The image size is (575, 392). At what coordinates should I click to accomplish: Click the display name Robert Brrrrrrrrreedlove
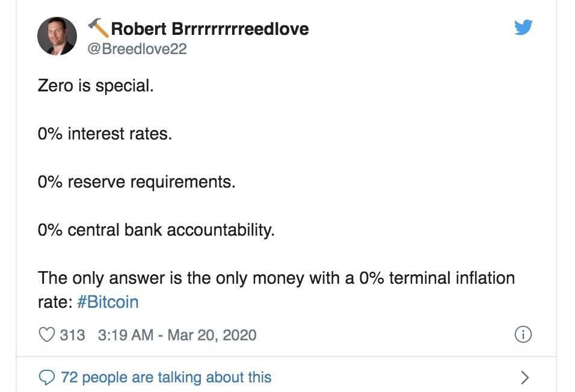point(210,28)
